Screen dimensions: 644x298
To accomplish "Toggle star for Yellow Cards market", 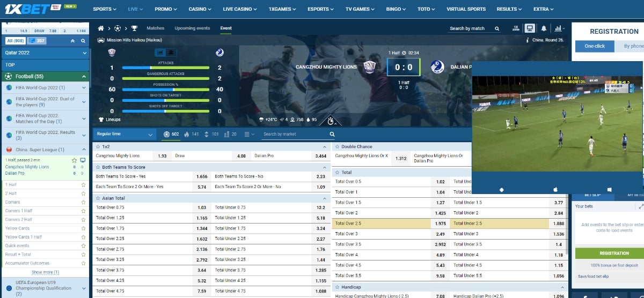I will pyautogui.click(x=83, y=228).
